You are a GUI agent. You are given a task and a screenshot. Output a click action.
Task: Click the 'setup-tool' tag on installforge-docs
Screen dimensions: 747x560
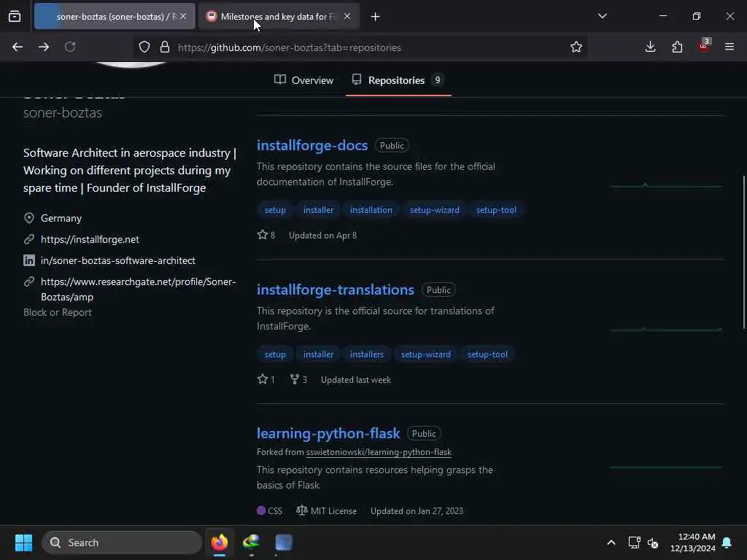[x=496, y=210]
